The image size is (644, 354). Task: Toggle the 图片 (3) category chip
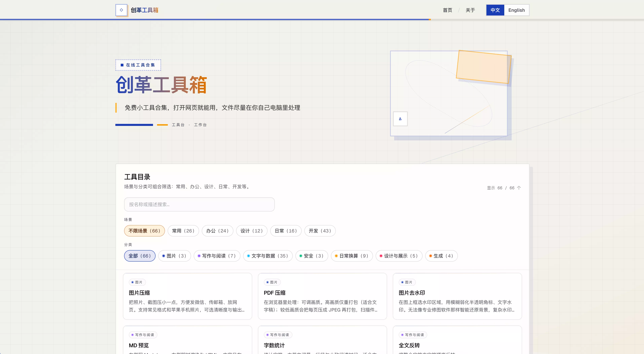click(174, 256)
